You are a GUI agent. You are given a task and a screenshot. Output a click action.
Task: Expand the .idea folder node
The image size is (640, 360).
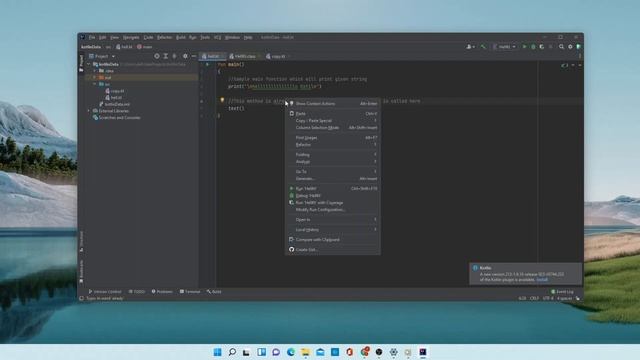95,71
